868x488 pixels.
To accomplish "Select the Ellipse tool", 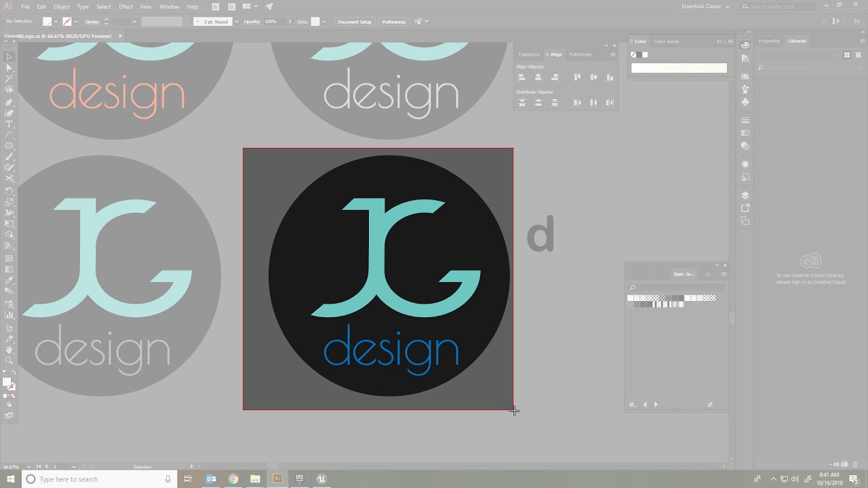I will [9, 146].
